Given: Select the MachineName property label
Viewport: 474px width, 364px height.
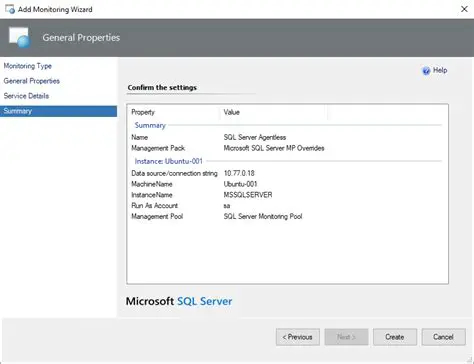Looking at the screenshot, I should tap(152, 184).
